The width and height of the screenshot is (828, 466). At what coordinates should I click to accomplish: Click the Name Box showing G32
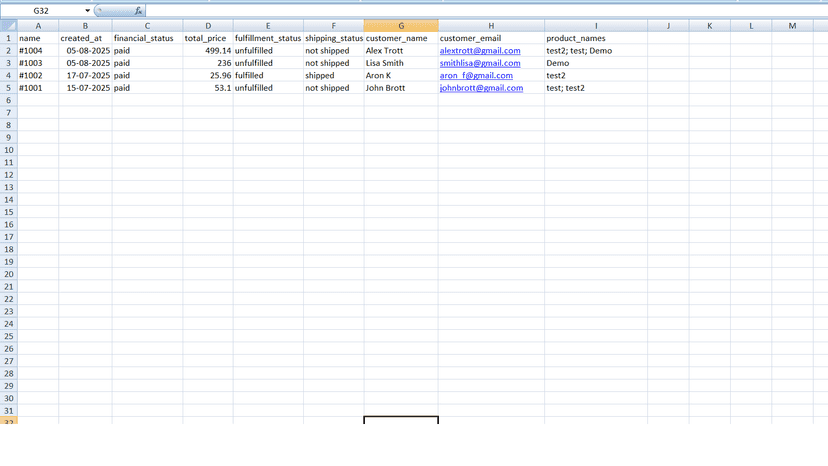coord(41,11)
